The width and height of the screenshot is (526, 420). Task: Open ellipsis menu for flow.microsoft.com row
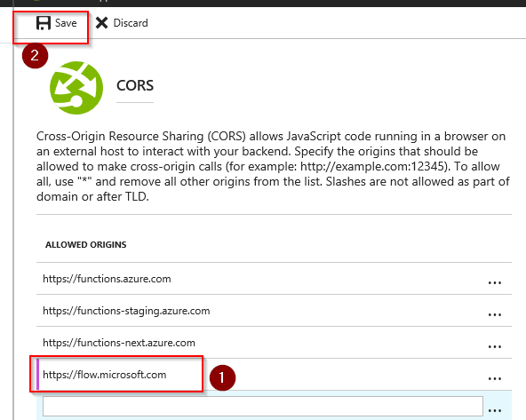click(495, 379)
